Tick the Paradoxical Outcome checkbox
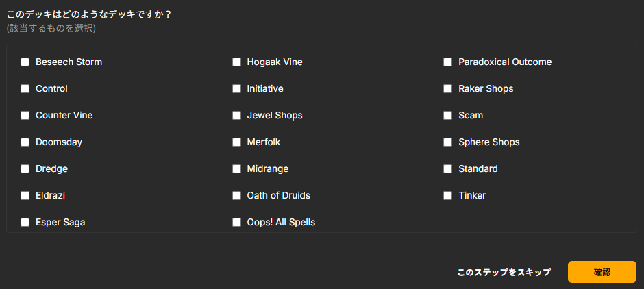Screen dimensions: 644x289 tap(448, 62)
